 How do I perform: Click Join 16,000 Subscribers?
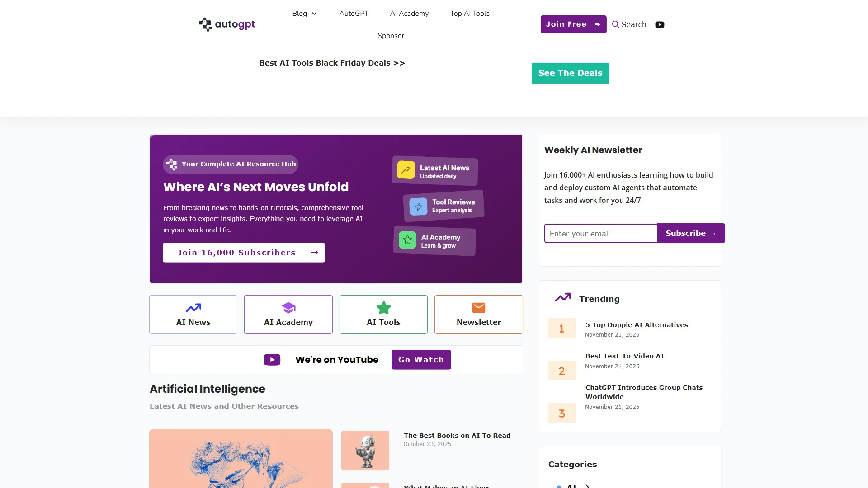[x=244, y=252]
